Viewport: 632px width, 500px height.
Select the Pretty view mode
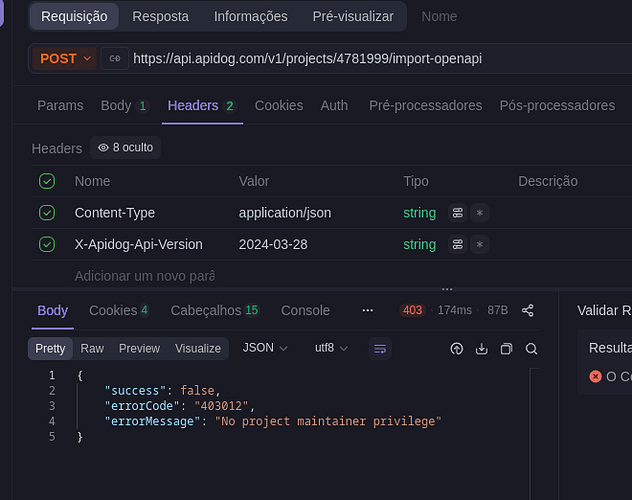click(50, 349)
